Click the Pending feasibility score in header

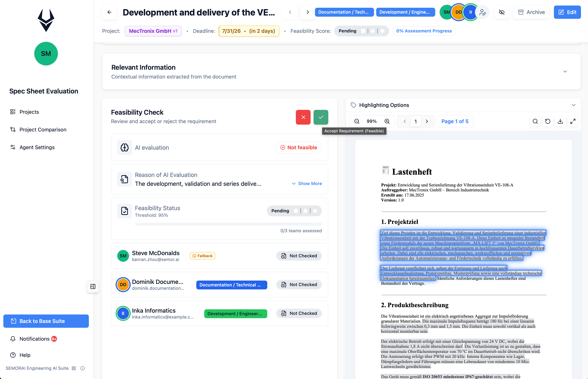[x=361, y=31]
